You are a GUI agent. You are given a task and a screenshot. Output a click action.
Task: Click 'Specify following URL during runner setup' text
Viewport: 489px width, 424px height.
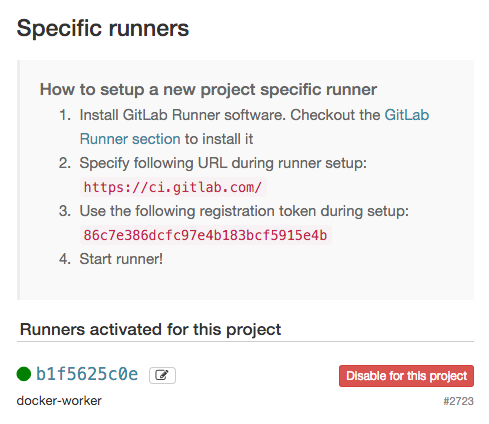click(x=223, y=163)
